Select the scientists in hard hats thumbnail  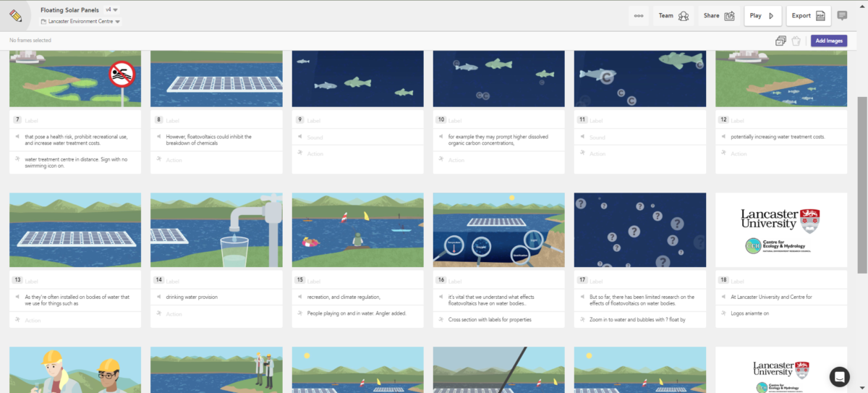point(75,370)
